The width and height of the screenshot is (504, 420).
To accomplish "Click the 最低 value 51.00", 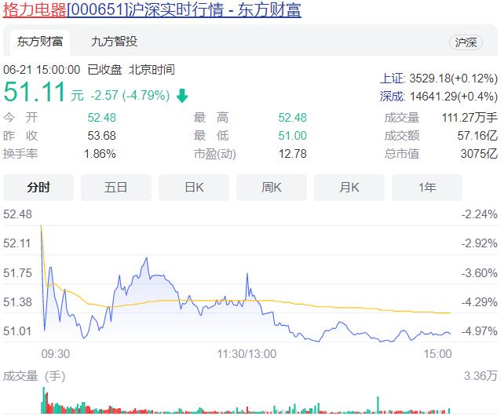I will [293, 136].
